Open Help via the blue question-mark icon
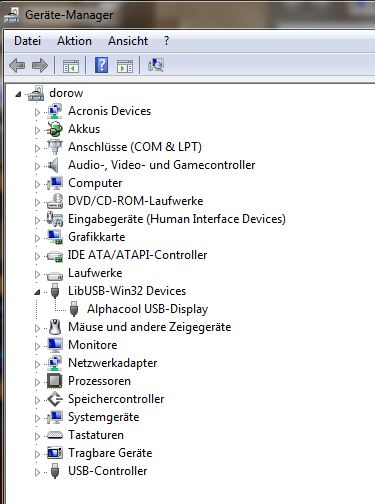The width and height of the screenshot is (375, 504). coord(101,65)
